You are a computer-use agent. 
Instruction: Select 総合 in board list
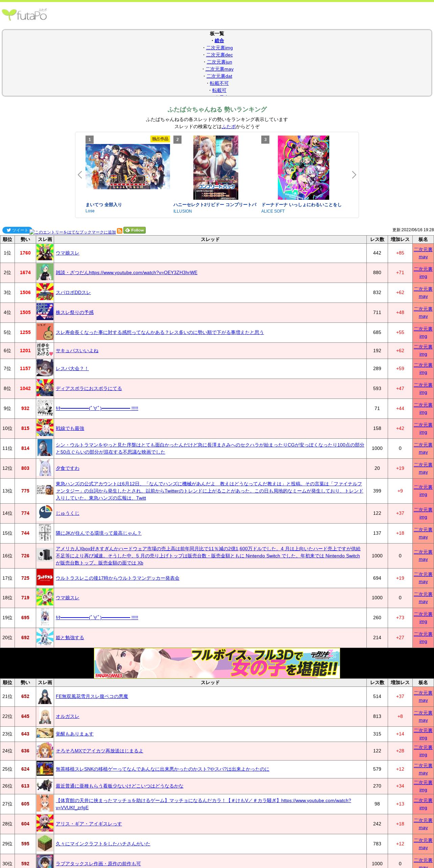[219, 41]
